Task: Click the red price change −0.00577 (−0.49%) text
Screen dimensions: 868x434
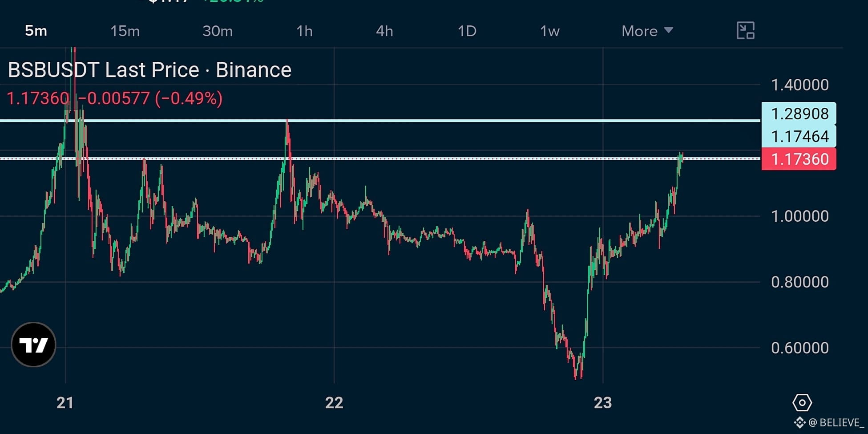Action: (x=150, y=98)
